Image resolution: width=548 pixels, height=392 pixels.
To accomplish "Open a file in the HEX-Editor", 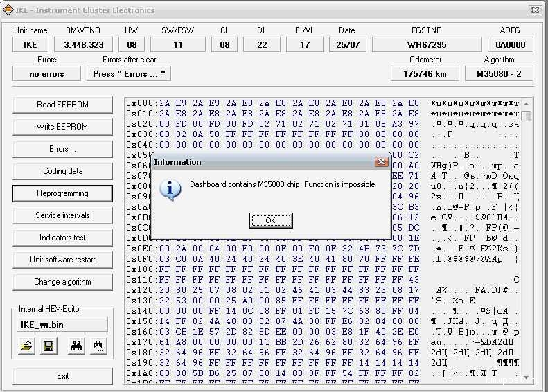I will [x=26, y=346].
